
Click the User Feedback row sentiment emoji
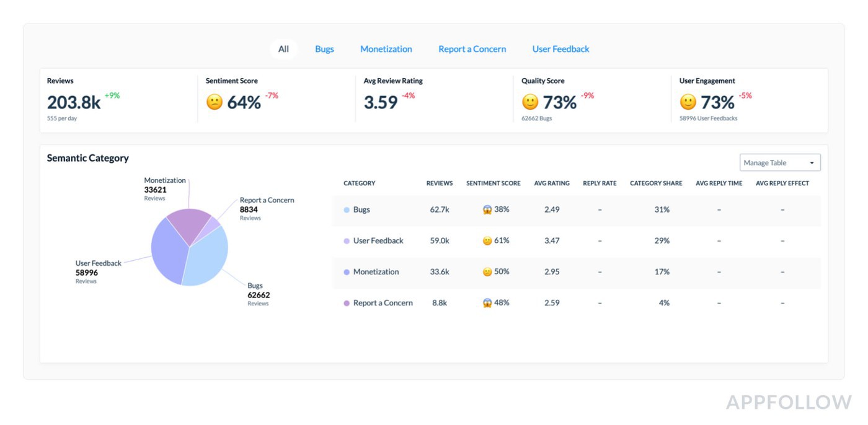[487, 241]
